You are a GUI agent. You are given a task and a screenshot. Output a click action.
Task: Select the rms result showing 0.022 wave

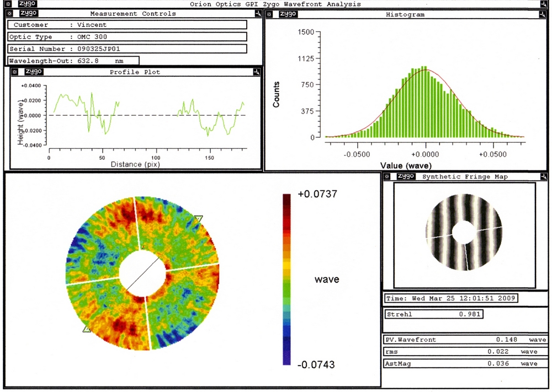pos(465,352)
